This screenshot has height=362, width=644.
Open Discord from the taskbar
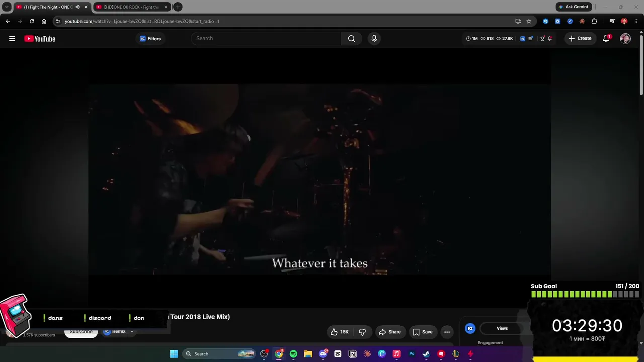coord(323,354)
